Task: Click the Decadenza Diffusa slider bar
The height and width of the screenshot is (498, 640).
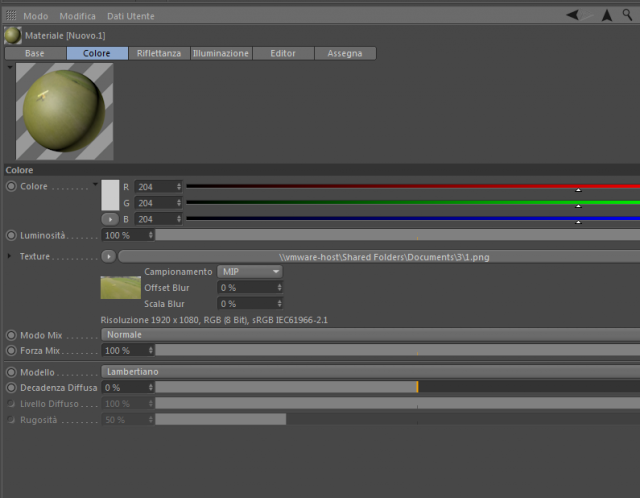Action: tap(398, 387)
